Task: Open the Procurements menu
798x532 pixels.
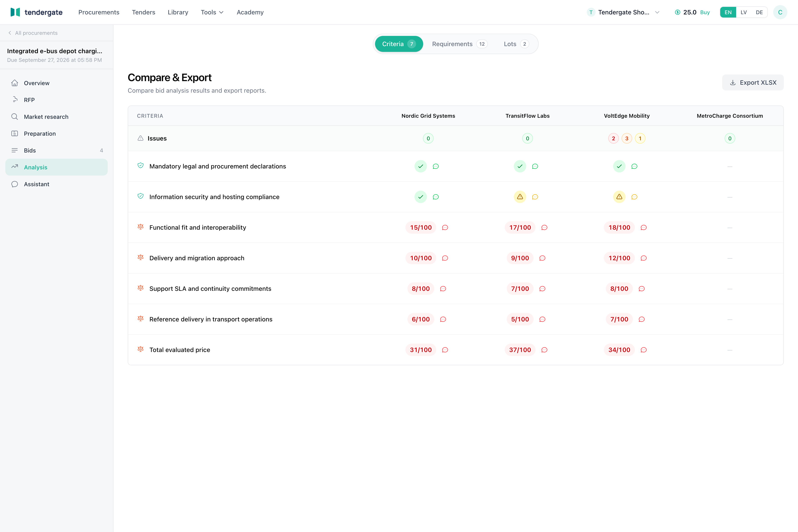Action: tap(99, 12)
